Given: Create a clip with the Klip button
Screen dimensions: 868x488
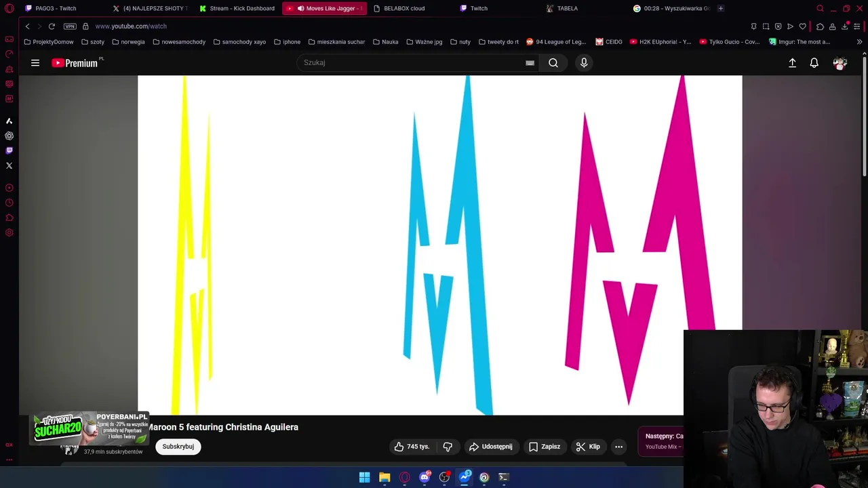Looking at the screenshot, I should pyautogui.click(x=588, y=447).
